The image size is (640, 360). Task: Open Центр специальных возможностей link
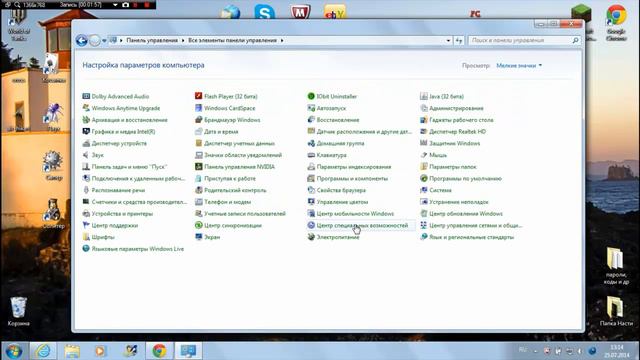(x=362, y=225)
